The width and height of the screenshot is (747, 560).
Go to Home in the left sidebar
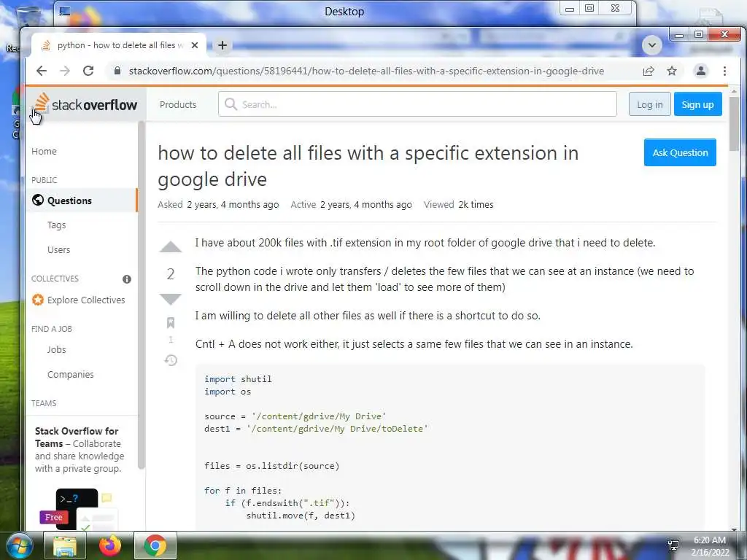(x=44, y=152)
